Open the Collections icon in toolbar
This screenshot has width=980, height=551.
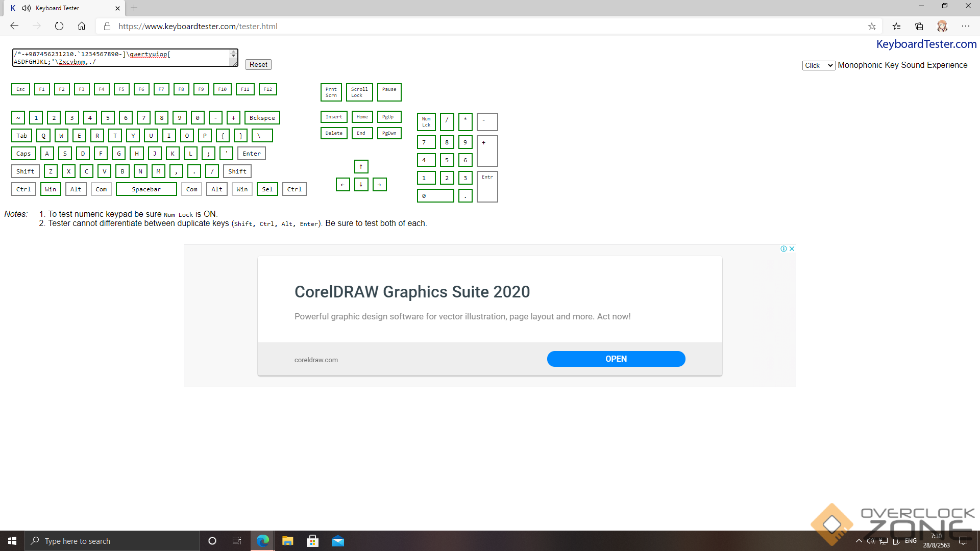click(919, 26)
